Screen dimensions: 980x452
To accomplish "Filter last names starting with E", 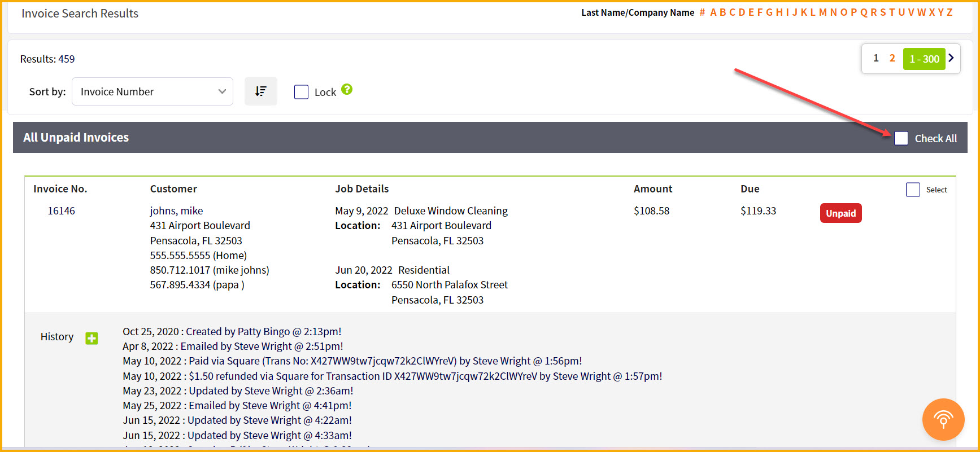I will point(751,12).
